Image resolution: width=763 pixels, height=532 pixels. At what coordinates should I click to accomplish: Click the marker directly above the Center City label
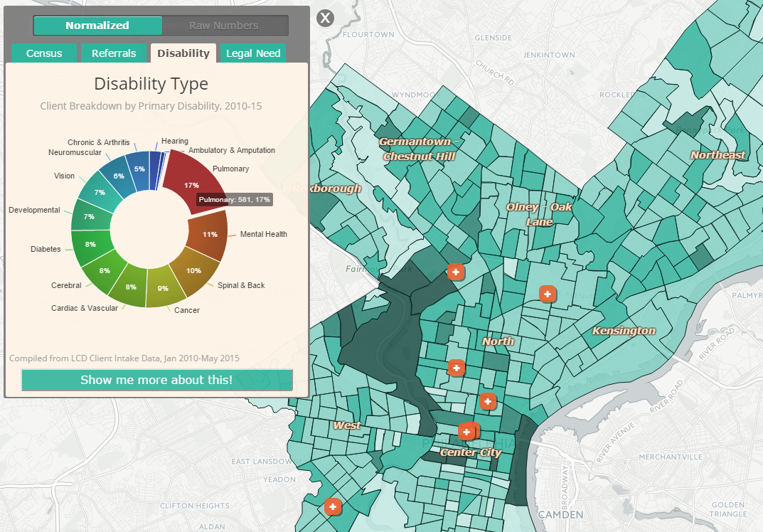tap(468, 431)
